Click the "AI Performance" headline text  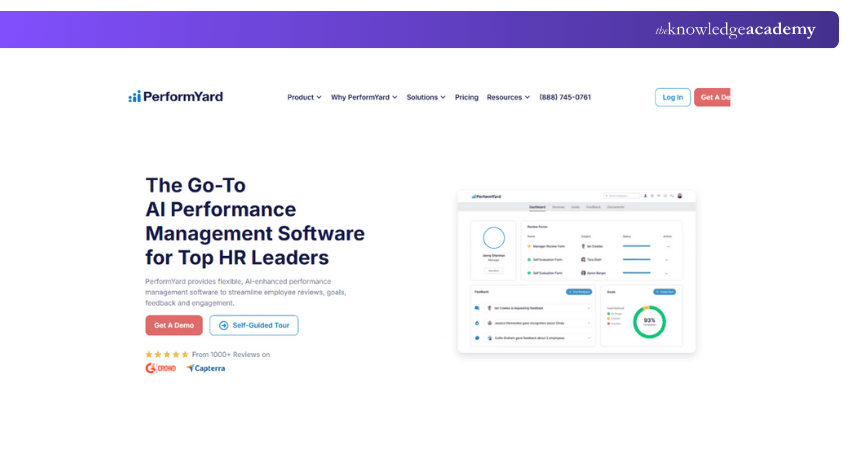click(x=221, y=209)
